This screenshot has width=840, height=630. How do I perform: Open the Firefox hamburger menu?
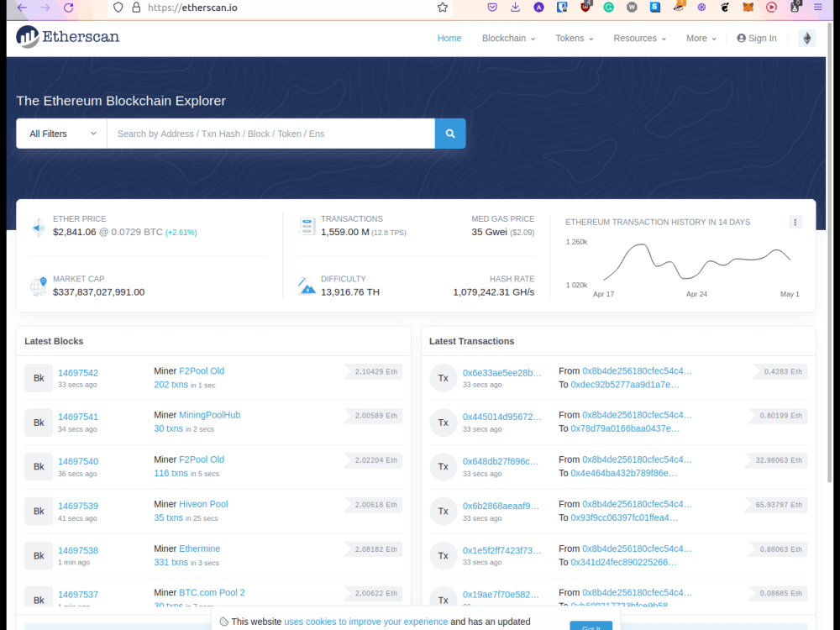(818, 8)
